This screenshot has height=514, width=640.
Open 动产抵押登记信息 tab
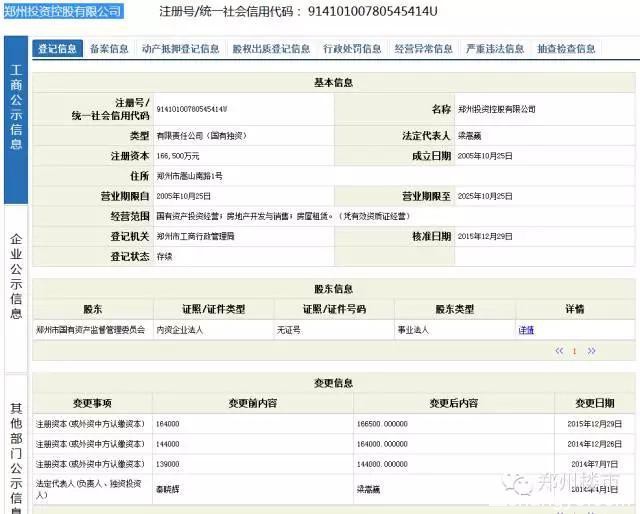[180, 49]
